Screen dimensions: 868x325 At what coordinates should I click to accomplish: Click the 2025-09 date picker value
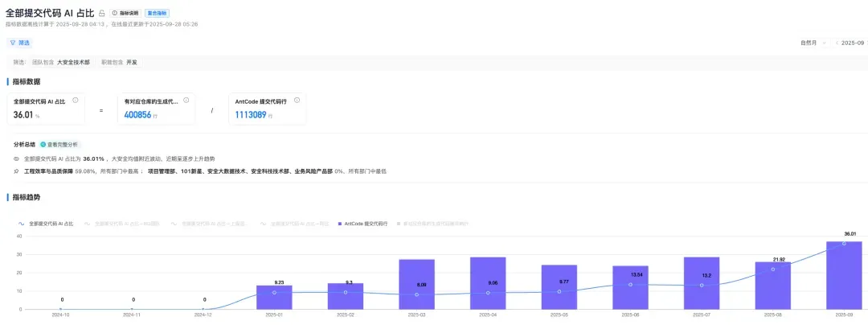[x=853, y=43]
